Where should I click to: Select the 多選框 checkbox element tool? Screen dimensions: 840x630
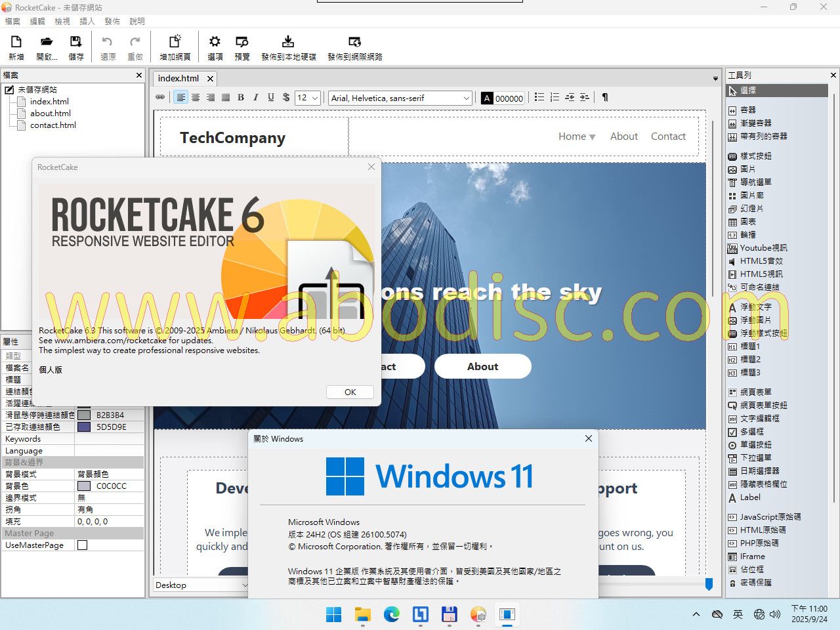[x=751, y=432]
